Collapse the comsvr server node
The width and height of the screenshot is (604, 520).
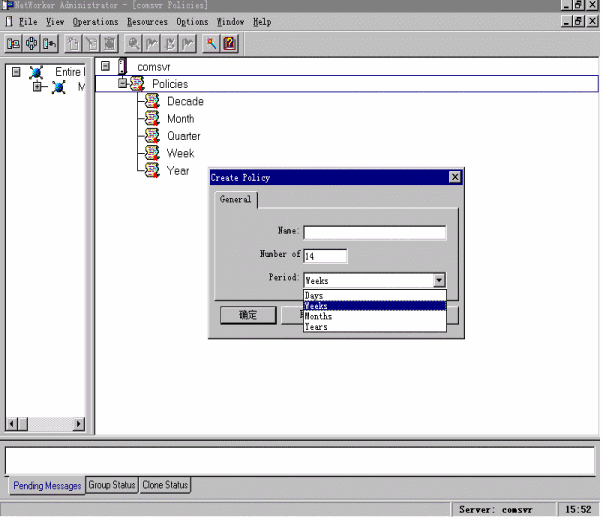tap(105, 67)
